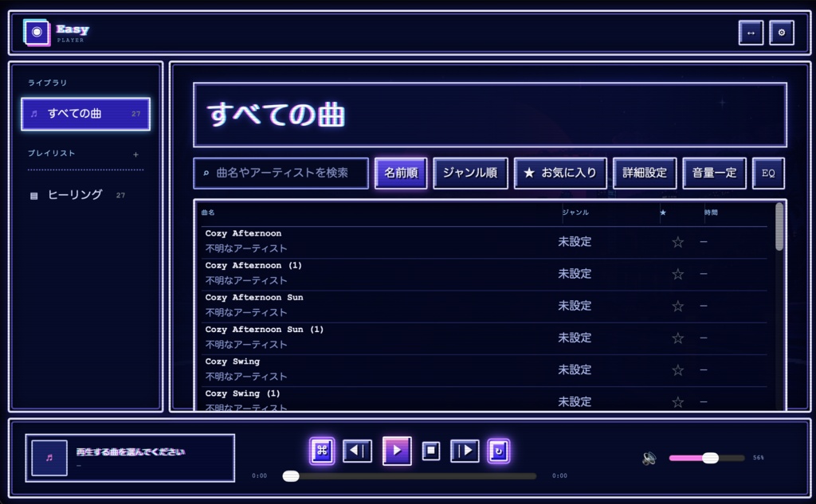This screenshot has height=504, width=816.
Task: Click the now-playing album art thumbnail
Action: coord(49,459)
